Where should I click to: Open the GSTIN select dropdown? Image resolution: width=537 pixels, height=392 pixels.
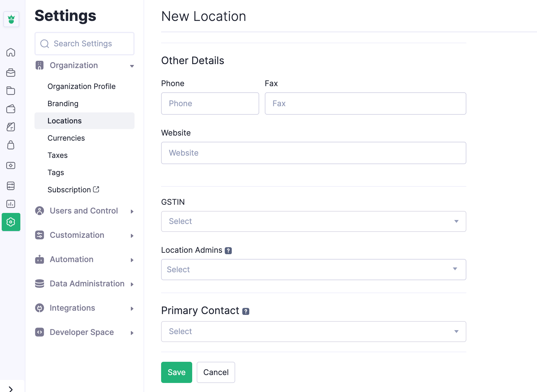[313, 221]
